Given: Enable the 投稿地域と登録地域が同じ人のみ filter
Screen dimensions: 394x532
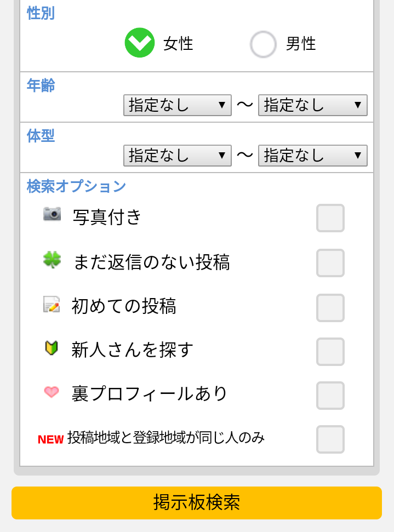Looking at the screenshot, I should coord(330,439).
